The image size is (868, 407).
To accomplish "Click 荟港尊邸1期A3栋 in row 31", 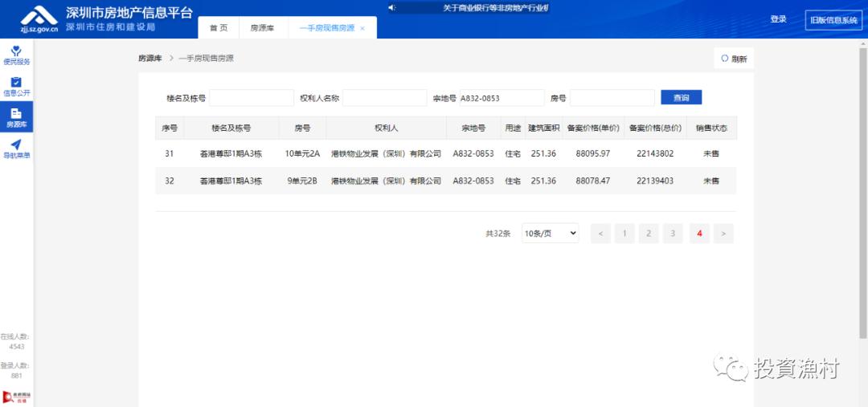I will 231,154.
